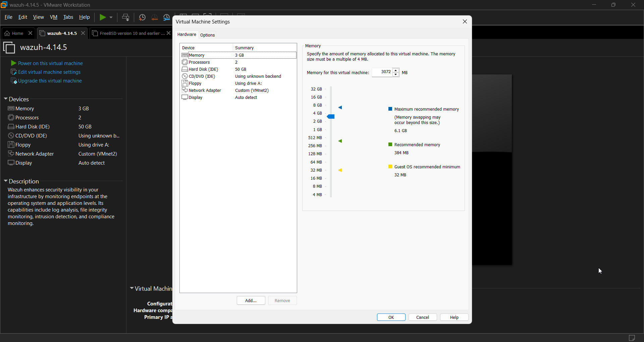Click the Remove button
644x342 pixels.
click(x=282, y=300)
